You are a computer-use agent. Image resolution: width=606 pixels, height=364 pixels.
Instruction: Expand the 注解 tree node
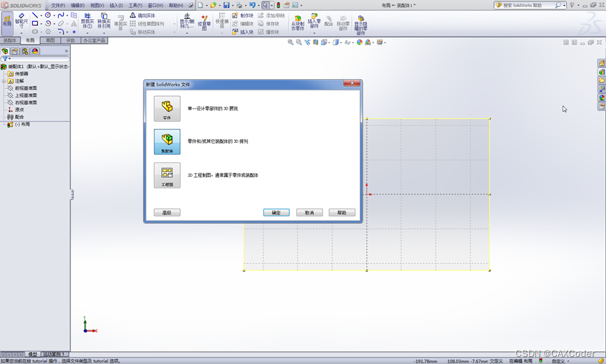click(x=4, y=81)
